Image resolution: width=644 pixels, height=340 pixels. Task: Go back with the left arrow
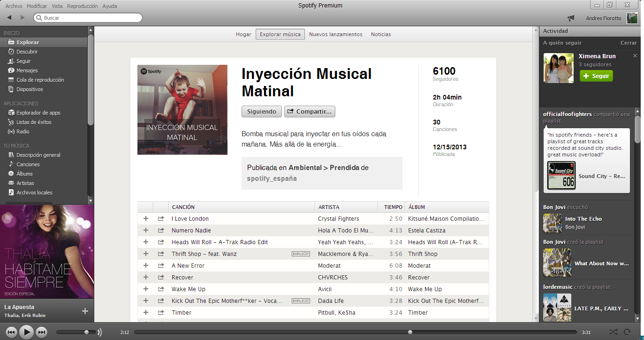(x=9, y=18)
